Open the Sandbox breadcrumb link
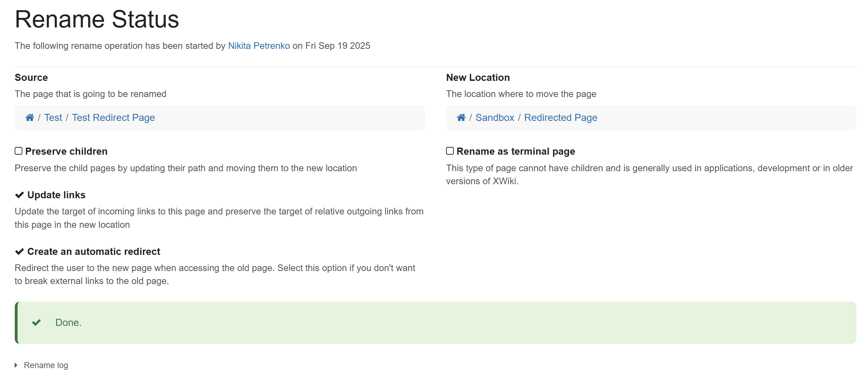The image size is (868, 386). click(495, 117)
